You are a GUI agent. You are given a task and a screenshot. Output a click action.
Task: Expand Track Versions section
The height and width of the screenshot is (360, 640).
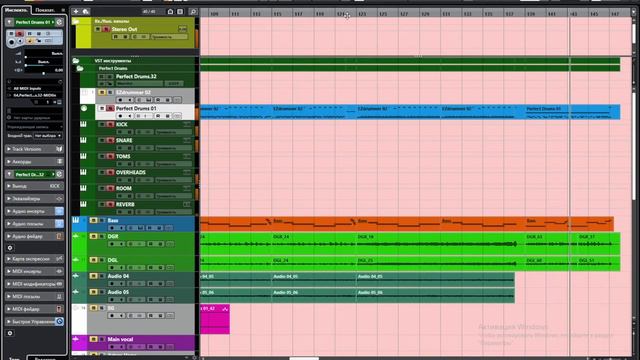(x=8, y=149)
